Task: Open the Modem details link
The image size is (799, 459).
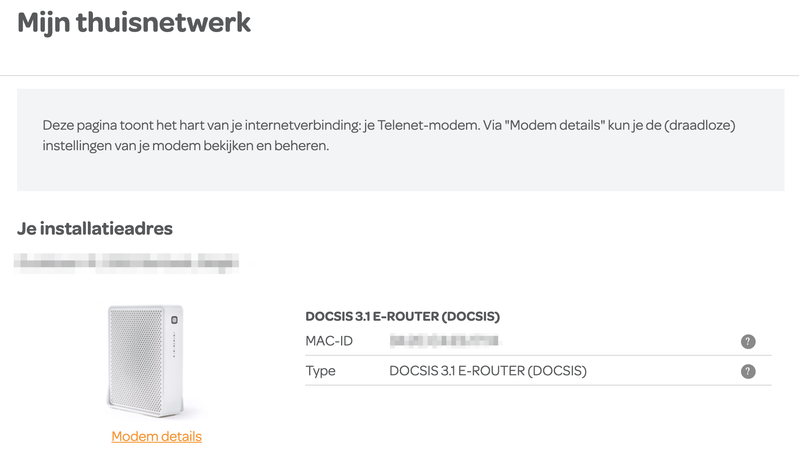Action: pos(156,436)
